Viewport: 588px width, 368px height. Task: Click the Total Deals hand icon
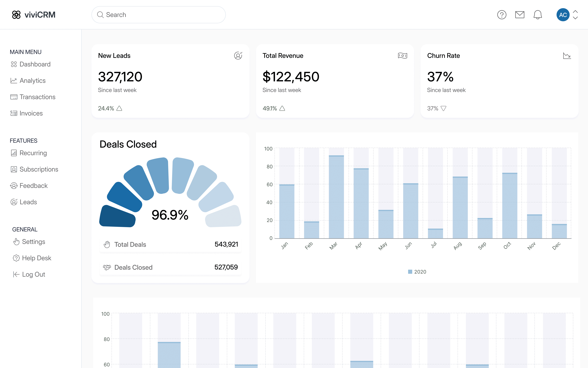point(107,244)
